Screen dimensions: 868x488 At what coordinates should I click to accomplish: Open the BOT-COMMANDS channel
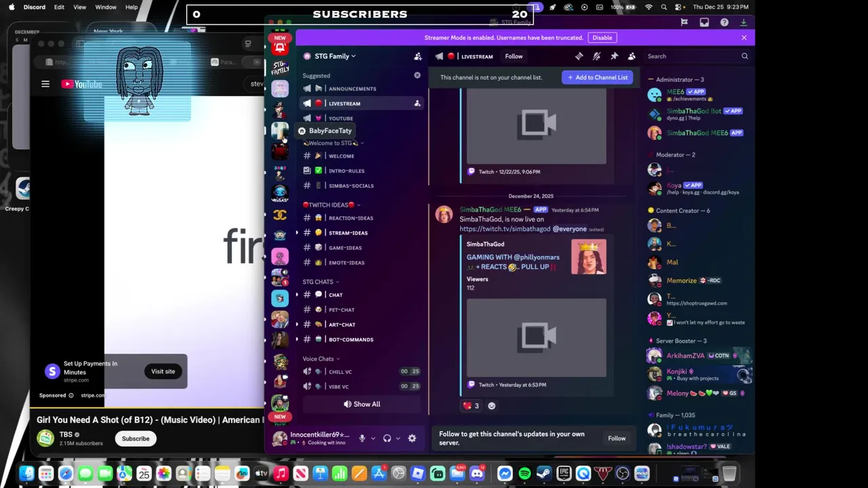point(361,340)
